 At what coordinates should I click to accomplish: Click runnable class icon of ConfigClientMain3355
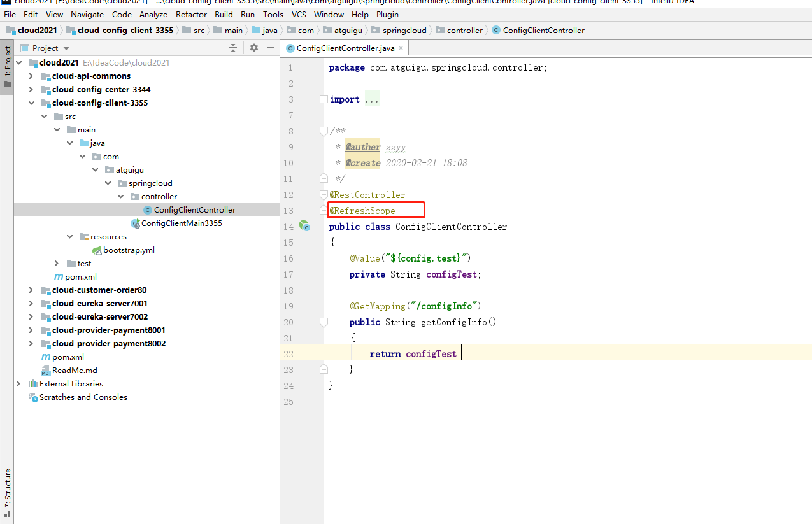coord(135,223)
